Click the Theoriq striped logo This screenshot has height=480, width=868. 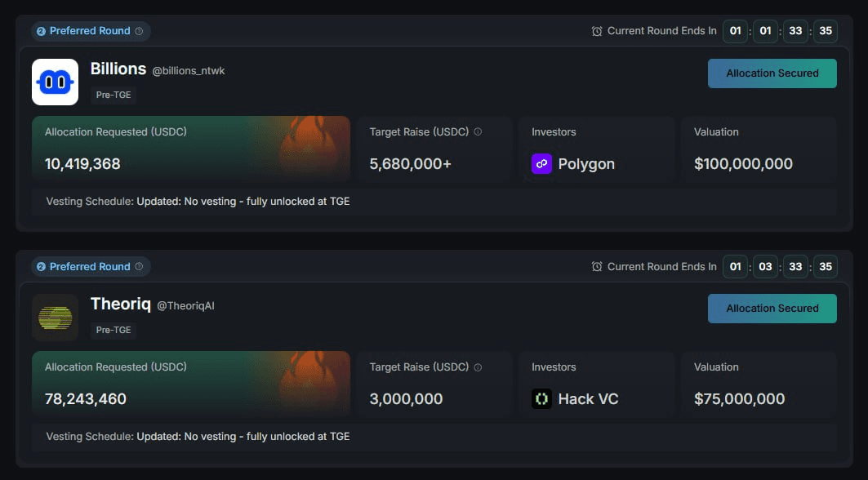click(55, 318)
